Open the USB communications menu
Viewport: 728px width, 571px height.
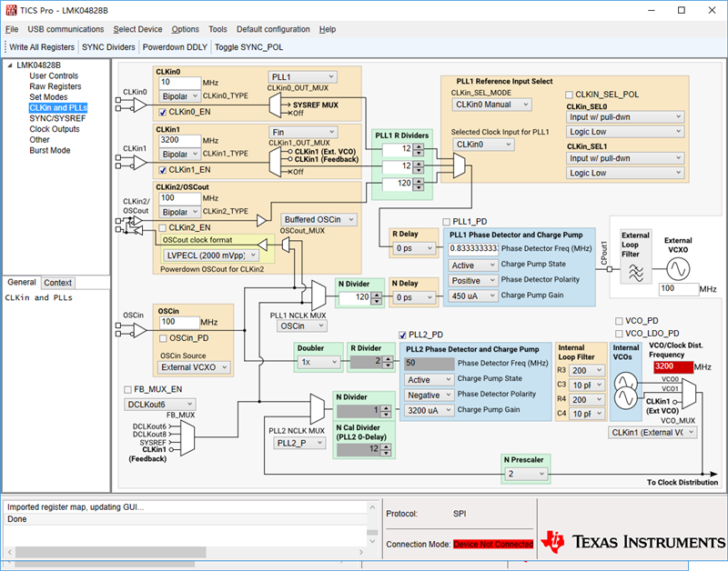point(66,29)
